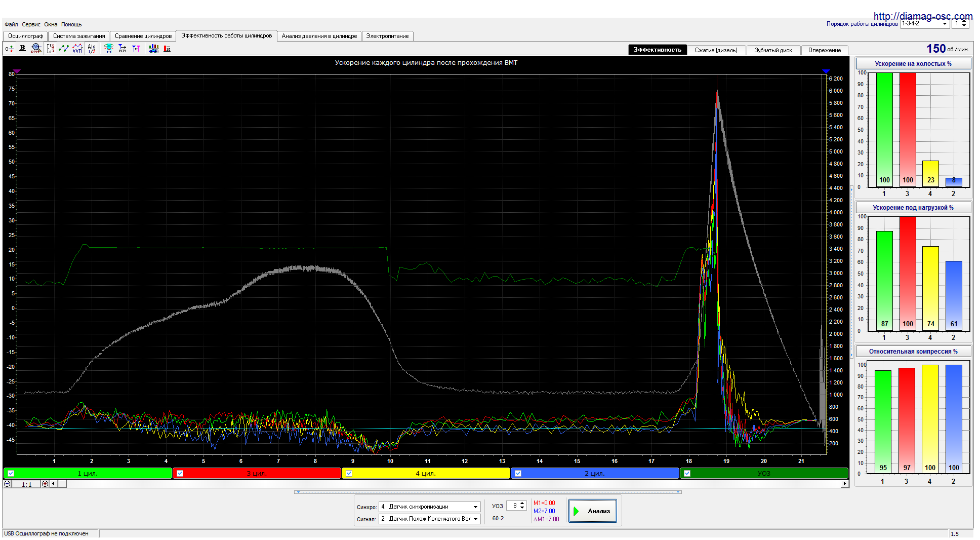Click the marker 1234 sequence icon
Viewport: 980px width, 540px height.
pyautogui.click(x=123, y=49)
